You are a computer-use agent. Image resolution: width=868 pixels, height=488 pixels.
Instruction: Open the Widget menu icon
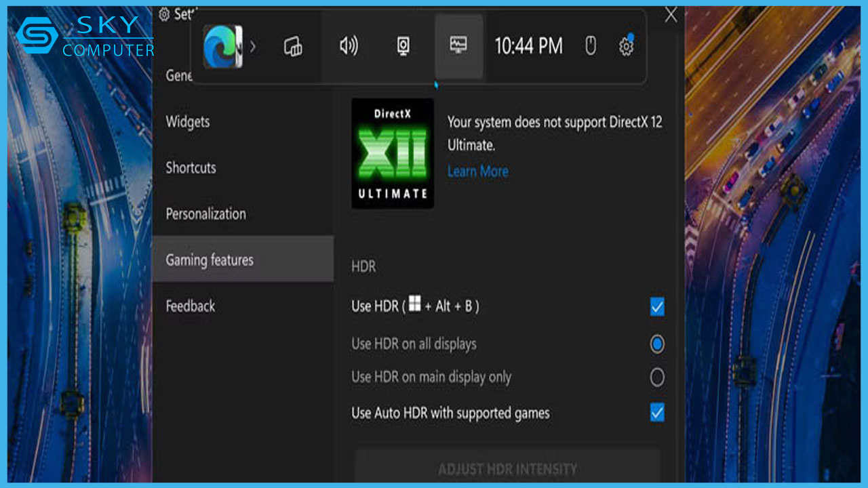(293, 47)
